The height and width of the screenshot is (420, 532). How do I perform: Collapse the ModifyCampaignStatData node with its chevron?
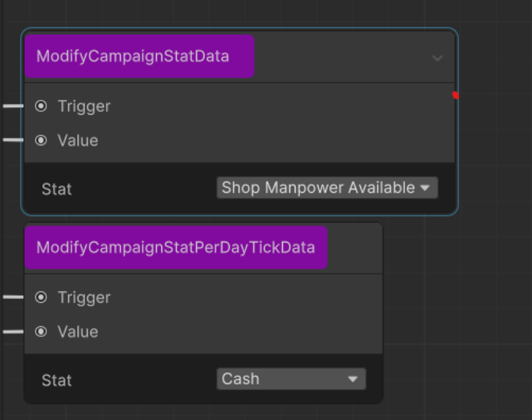click(438, 58)
